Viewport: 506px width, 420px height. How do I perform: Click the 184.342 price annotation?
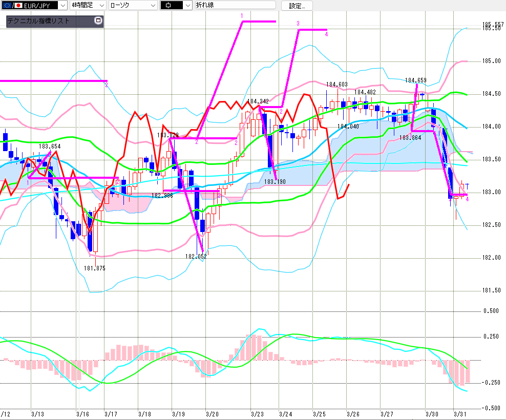click(x=258, y=101)
